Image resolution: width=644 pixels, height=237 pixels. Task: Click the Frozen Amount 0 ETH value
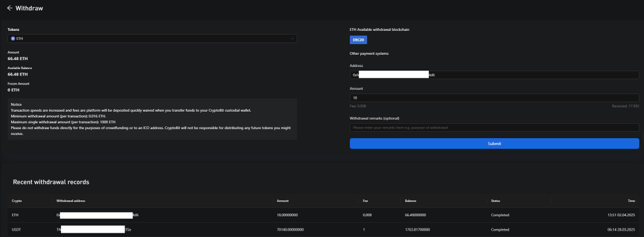14,90
